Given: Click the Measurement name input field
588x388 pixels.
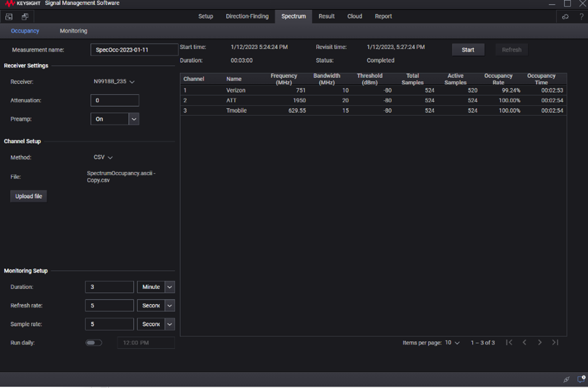Looking at the screenshot, I should click(134, 50).
